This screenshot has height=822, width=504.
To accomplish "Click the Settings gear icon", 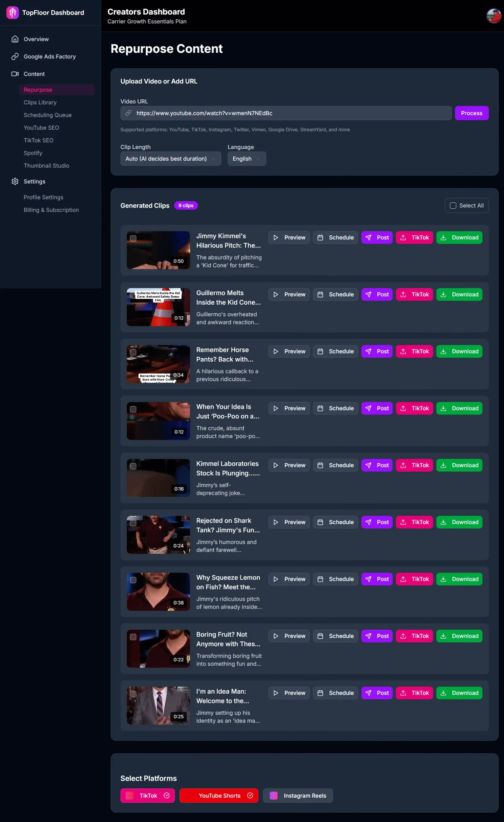I will point(15,181).
